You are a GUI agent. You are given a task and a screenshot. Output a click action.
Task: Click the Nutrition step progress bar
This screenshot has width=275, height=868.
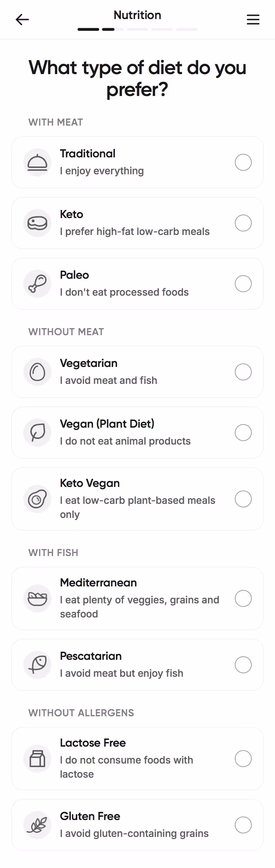coord(137,29)
